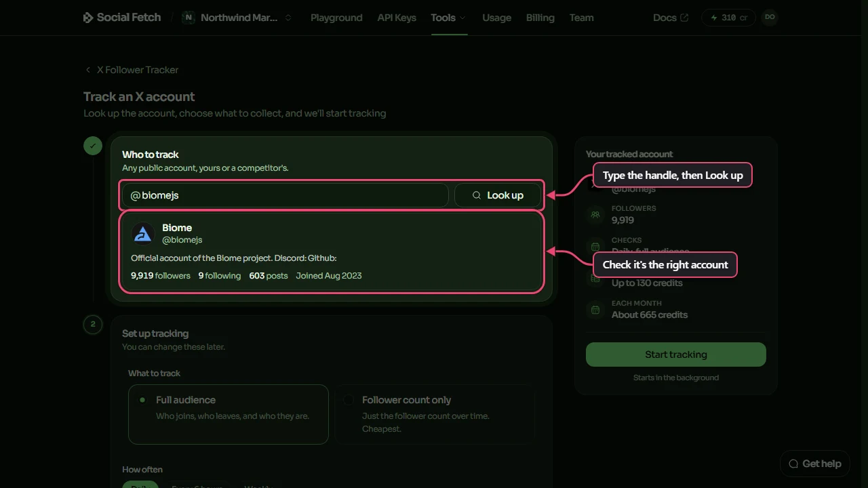Click the calendar icon beside Each Month
This screenshot has width=868, height=488.
[595, 309]
